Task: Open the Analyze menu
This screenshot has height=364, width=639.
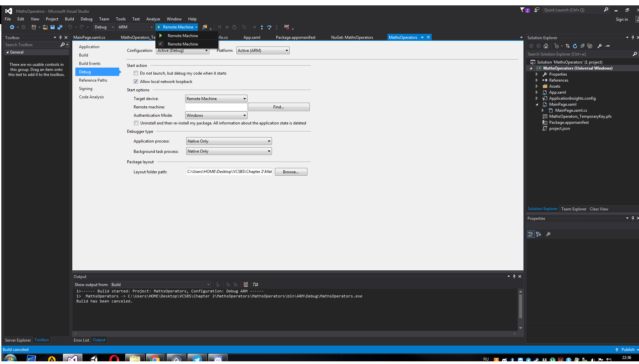Action: click(x=153, y=19)
